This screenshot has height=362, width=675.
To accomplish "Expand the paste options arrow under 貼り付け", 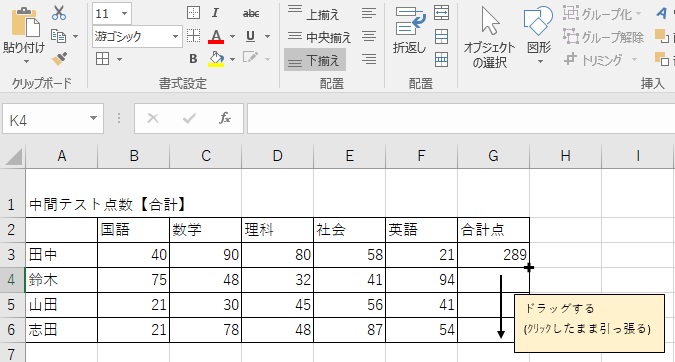I will (26, 61).
